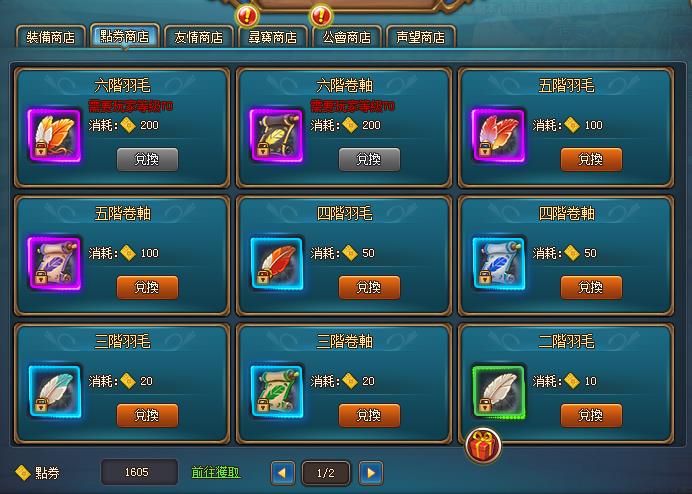This screenshot has width=692, height=494.
Task: Select the 五階卷軸 purple scroll icon
Action: pos(54,264)
